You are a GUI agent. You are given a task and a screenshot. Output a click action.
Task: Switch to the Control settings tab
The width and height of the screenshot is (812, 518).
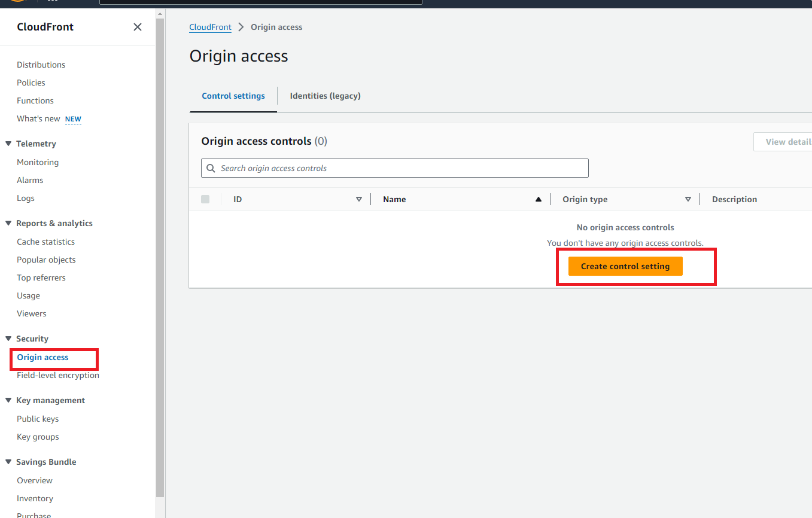click(x=233, y=96)
